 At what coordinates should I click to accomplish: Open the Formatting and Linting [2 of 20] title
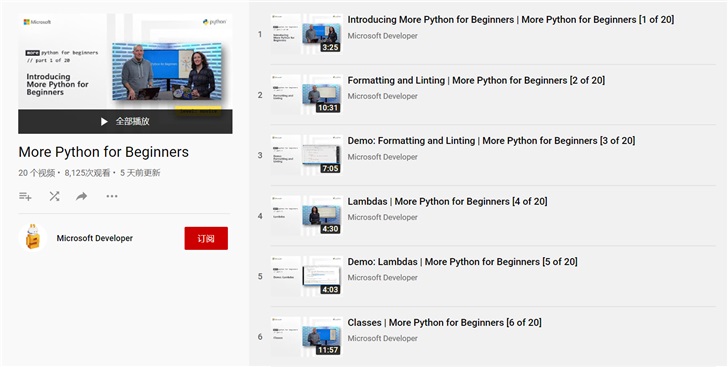coord(476,80)
